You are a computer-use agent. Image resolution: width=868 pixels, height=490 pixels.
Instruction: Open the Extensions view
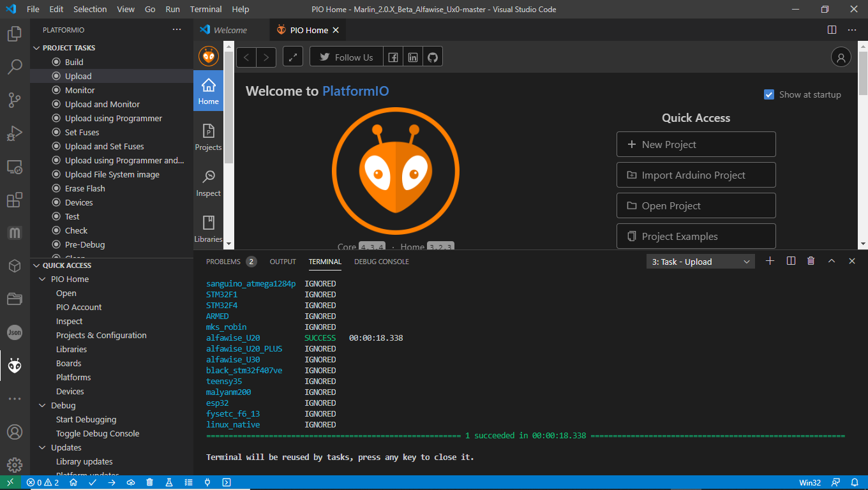(15, 200)
